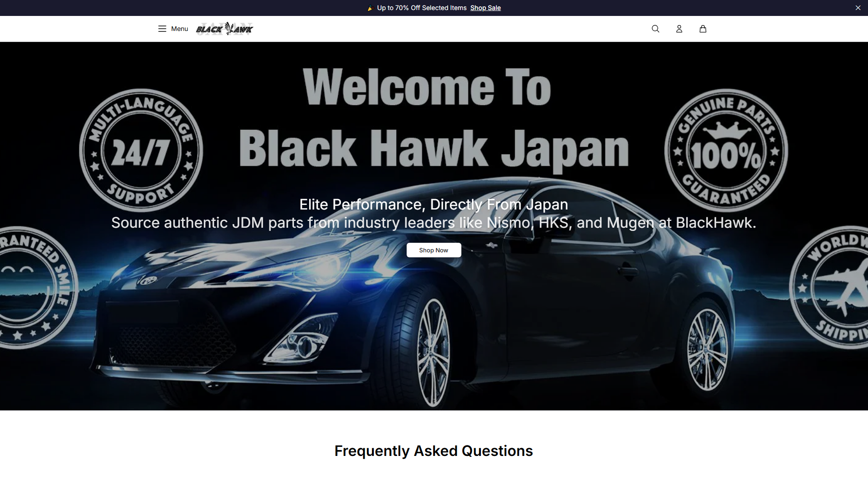Follow the Shop Sale link
The height and width of the screenshot is (491, 868).
(x=486, y=8)
